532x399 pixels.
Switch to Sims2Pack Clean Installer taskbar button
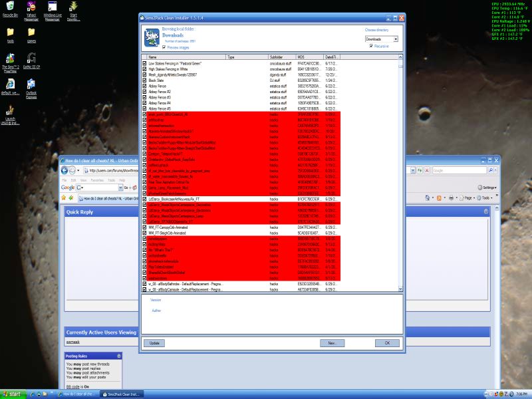click(x=122, y=394)
